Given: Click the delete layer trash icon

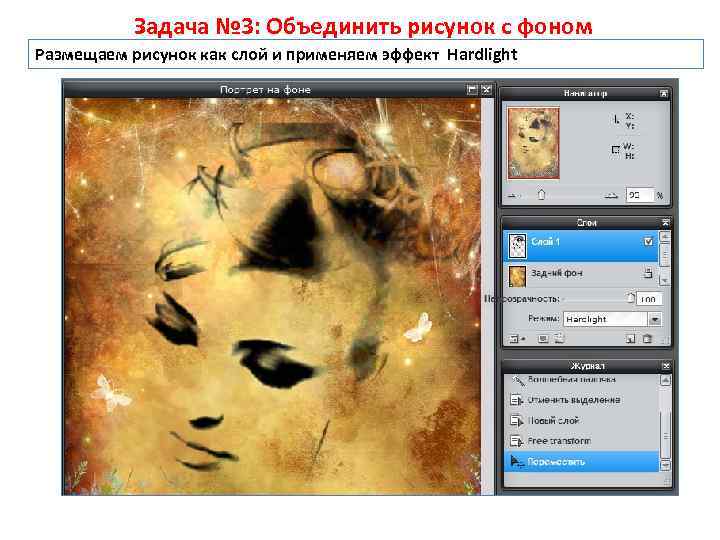Looking at the screenshot, I should (x=647, y=339).
